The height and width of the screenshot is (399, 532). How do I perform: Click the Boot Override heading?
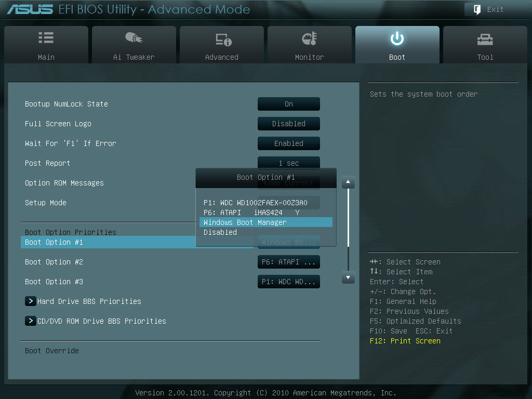point(52,351)
